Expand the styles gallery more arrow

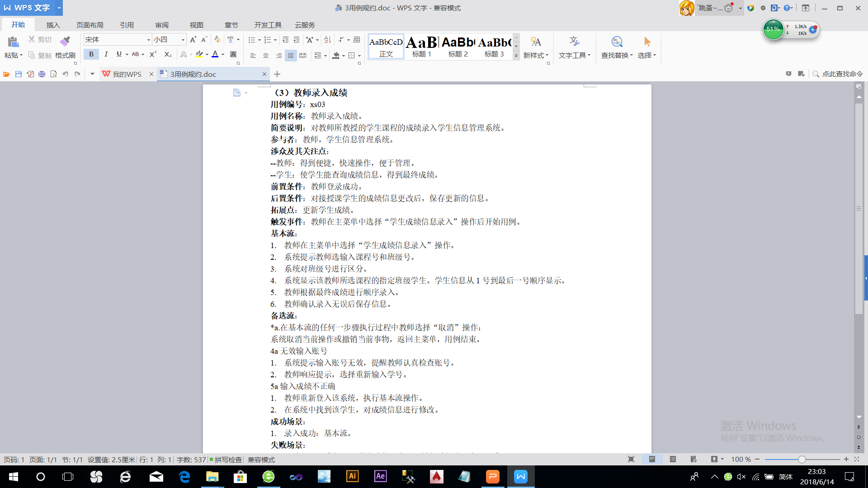(516, 56)
